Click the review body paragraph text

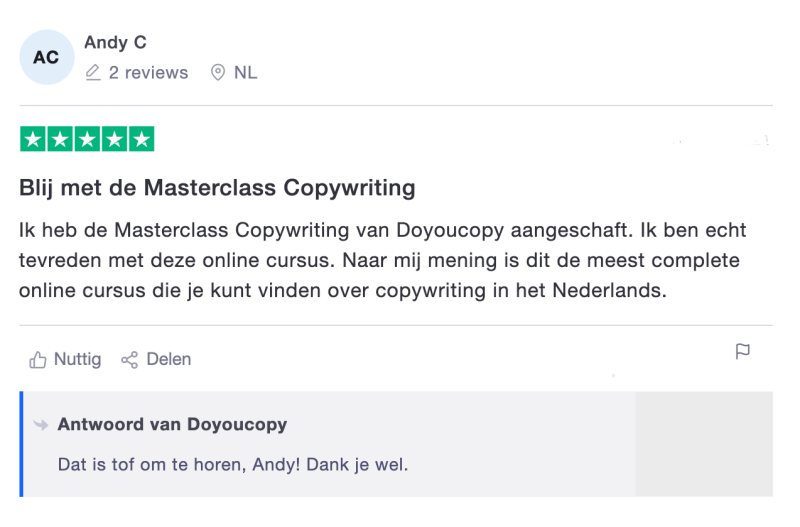point(383,260)
